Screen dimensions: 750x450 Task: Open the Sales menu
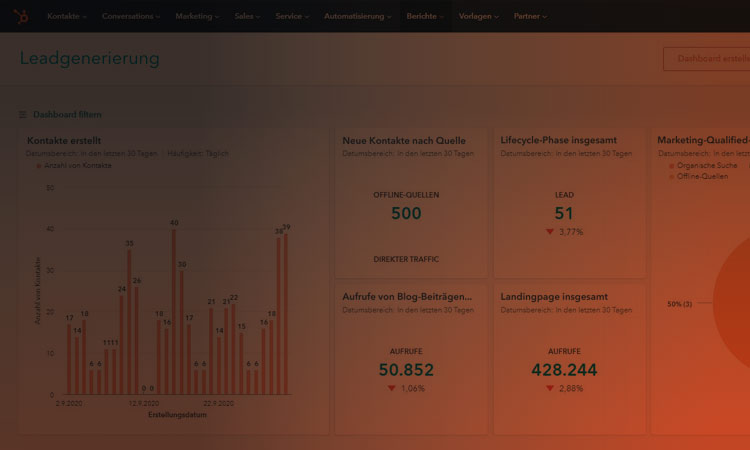coord(247,16)
